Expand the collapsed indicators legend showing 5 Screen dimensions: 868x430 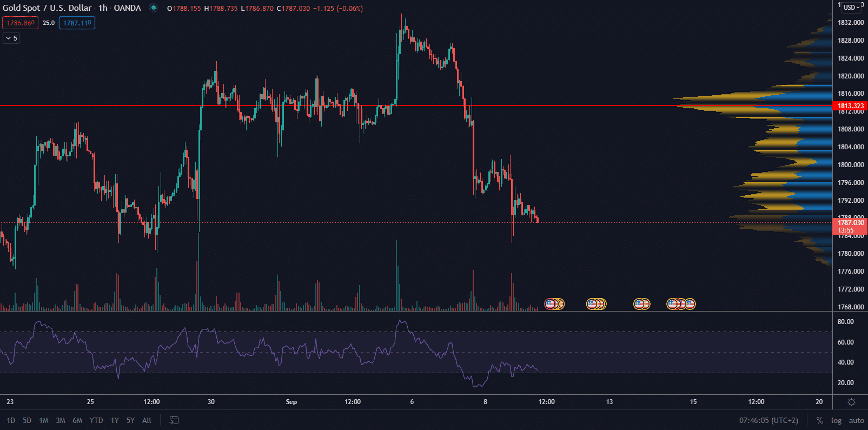coord(11,38)
